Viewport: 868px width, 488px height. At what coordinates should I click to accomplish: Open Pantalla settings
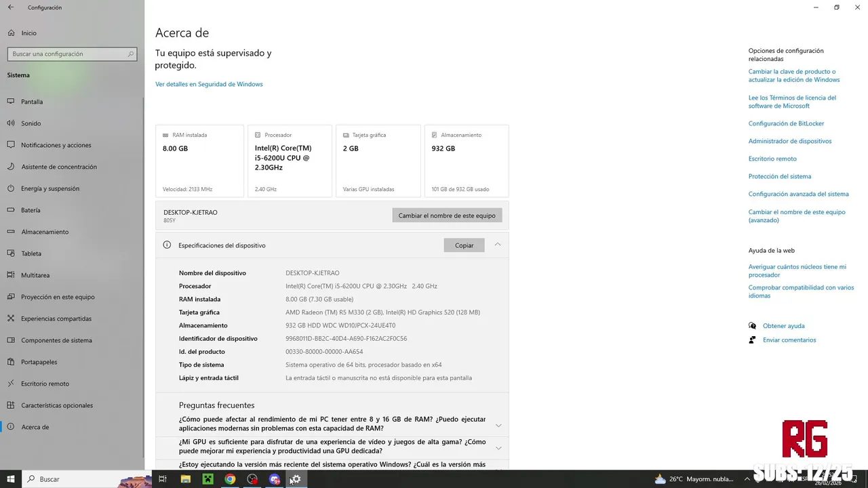click(32, 102)
